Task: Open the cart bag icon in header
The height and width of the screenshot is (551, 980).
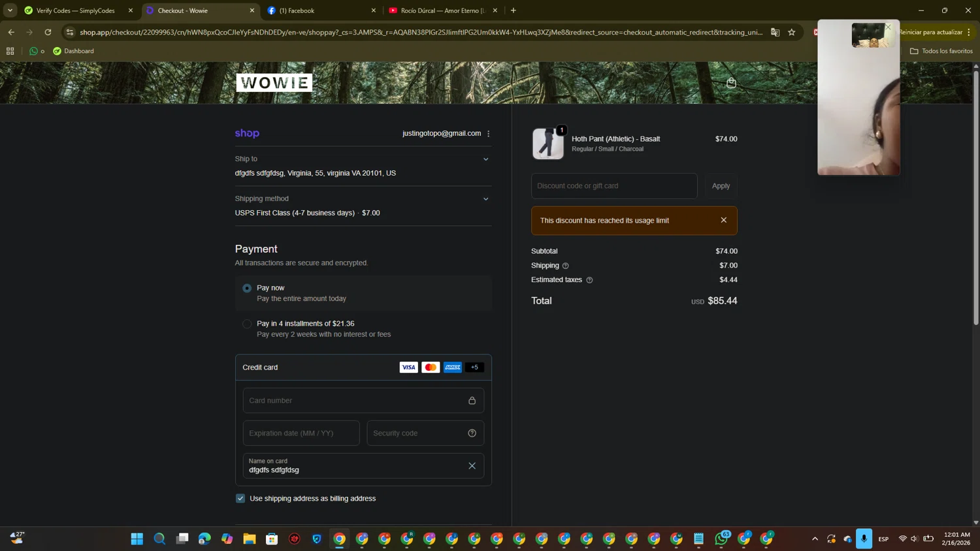Action: click(x=731, y=83)
